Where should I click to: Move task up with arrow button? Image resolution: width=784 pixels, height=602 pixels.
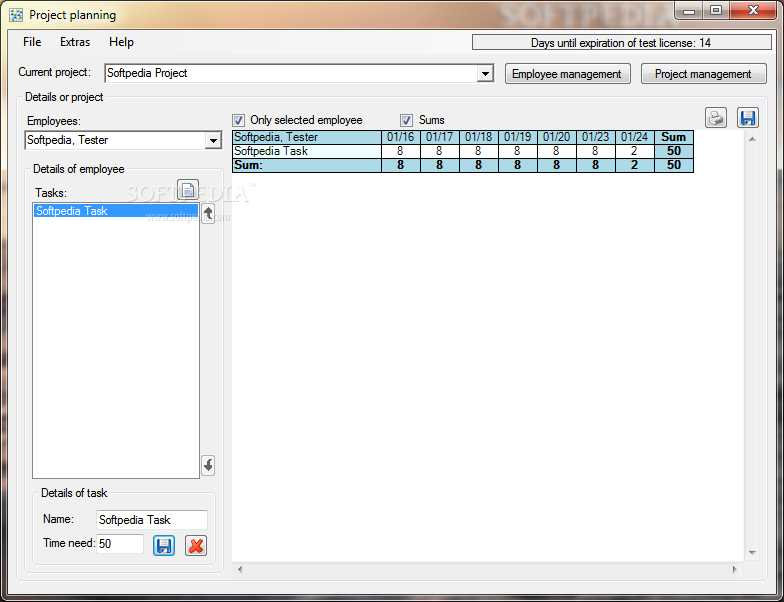pyautogui.click(x=208, y=214)
